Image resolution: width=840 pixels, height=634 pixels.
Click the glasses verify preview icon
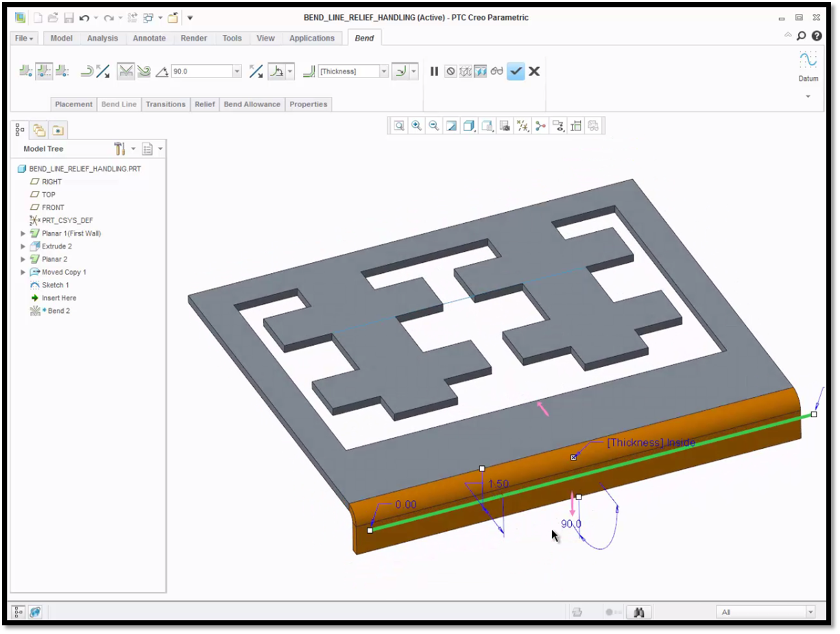click(x=496, y=71)
